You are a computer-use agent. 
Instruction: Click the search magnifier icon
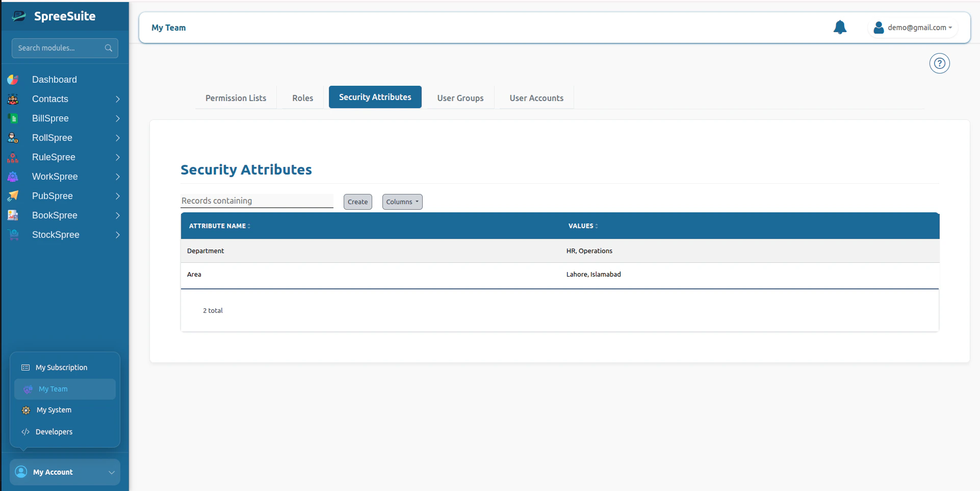[x=108, y=48]
